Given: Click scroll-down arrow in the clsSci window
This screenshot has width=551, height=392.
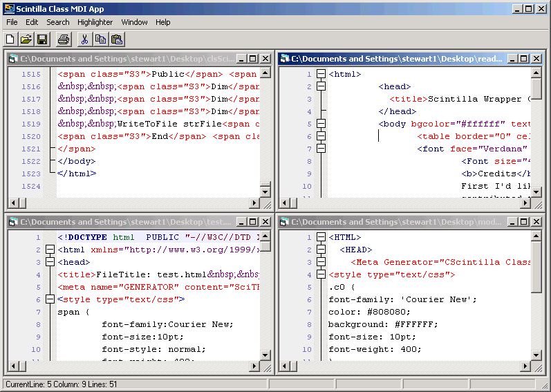Looking at the screenshot, I should tap(265, 192).
